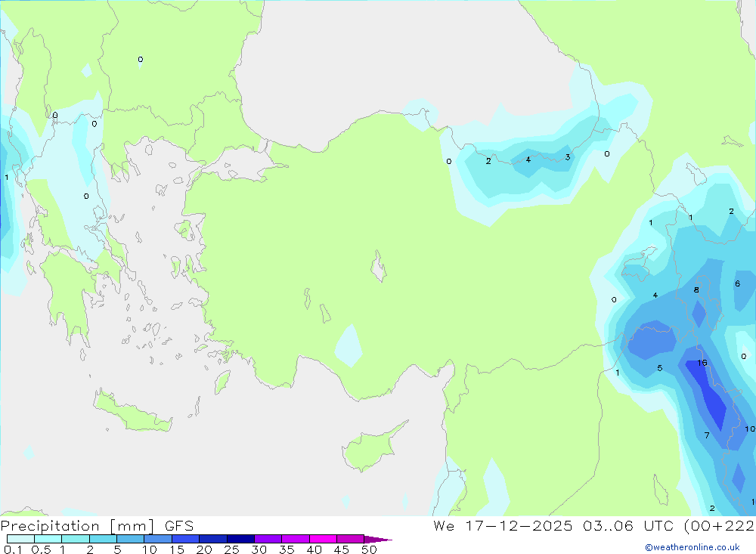The height and width of the screenshot is (554, 756).
Task: Pick the legend swatch between 1 and 2
Action: tap(75, 539)
